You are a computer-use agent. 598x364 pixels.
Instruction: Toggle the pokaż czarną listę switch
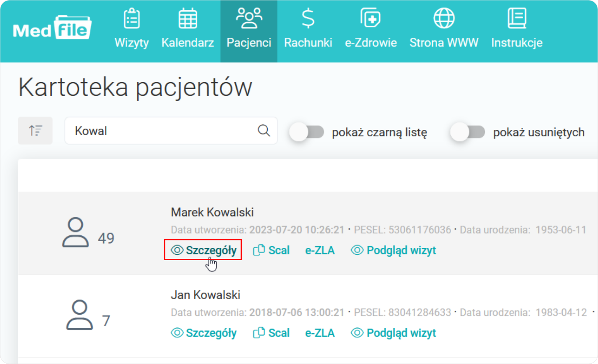coord(306,132)
